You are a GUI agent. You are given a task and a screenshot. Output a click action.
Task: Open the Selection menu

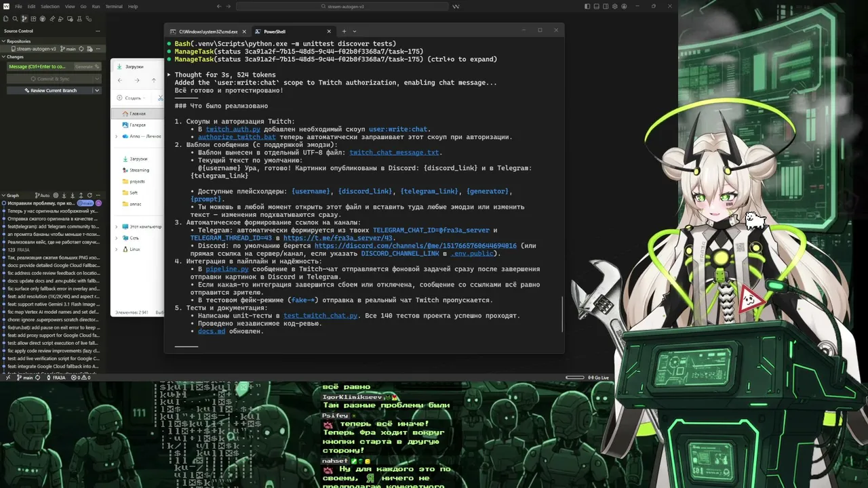tap(50, 6)
